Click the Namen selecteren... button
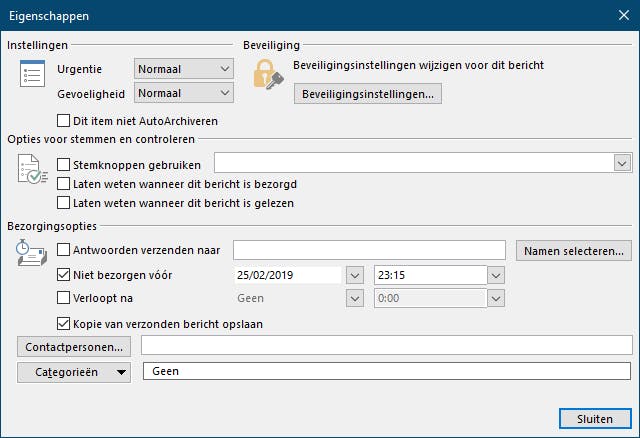The image size is (640, 438). click(574, 251)
